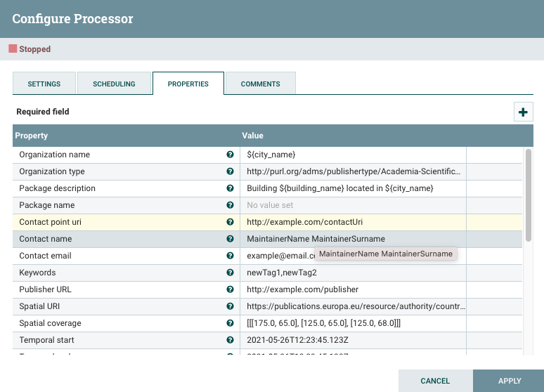Open help icon for Organization name
The width and height of the screenshot is (544, 392).
(x=230, y=155)
